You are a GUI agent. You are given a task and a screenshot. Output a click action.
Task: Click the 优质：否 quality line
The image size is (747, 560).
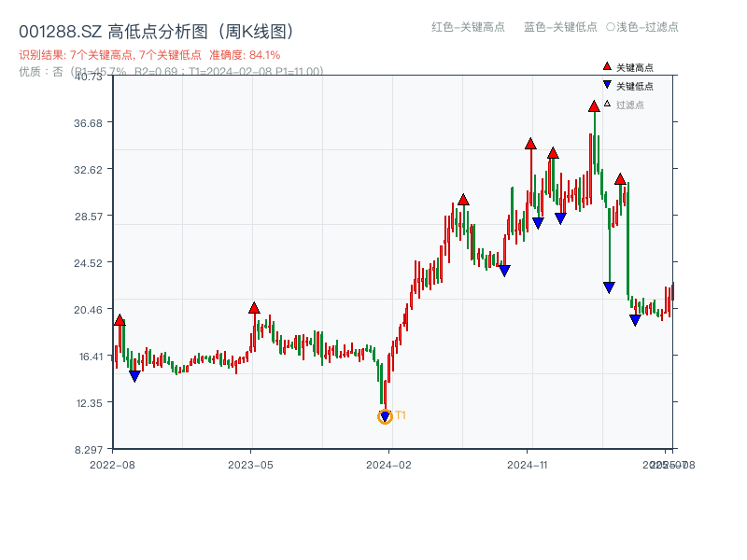(x=171, y=72)
